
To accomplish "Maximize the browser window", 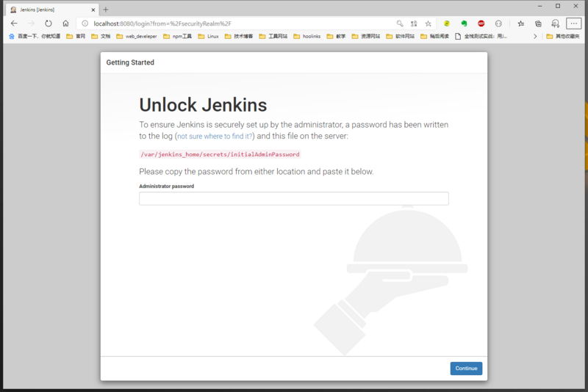I will click(558, 6).
